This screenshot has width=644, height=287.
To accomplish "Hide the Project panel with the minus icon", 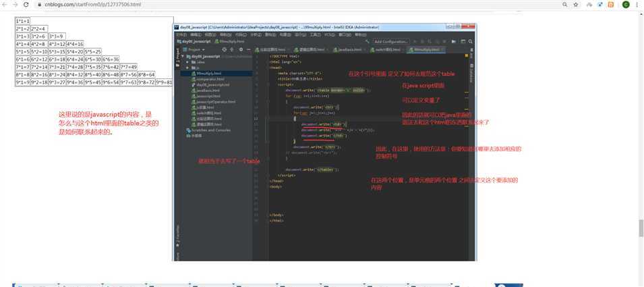I will pyautogui.click(x=247, y=49).
